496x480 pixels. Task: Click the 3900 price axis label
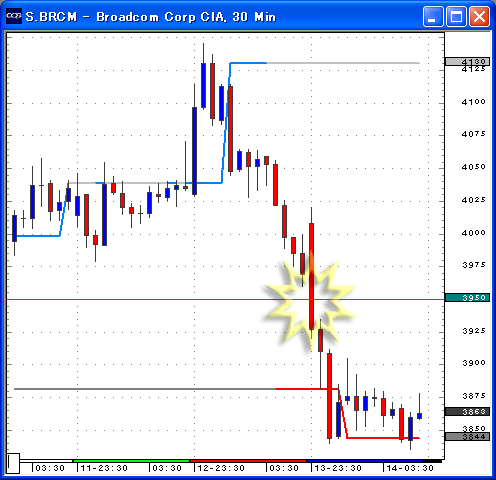[473, 363]
